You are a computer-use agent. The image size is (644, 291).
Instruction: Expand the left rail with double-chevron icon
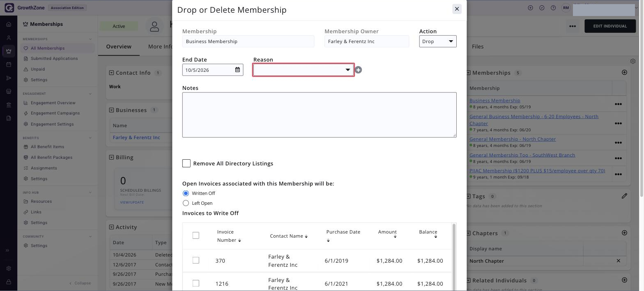7,250
